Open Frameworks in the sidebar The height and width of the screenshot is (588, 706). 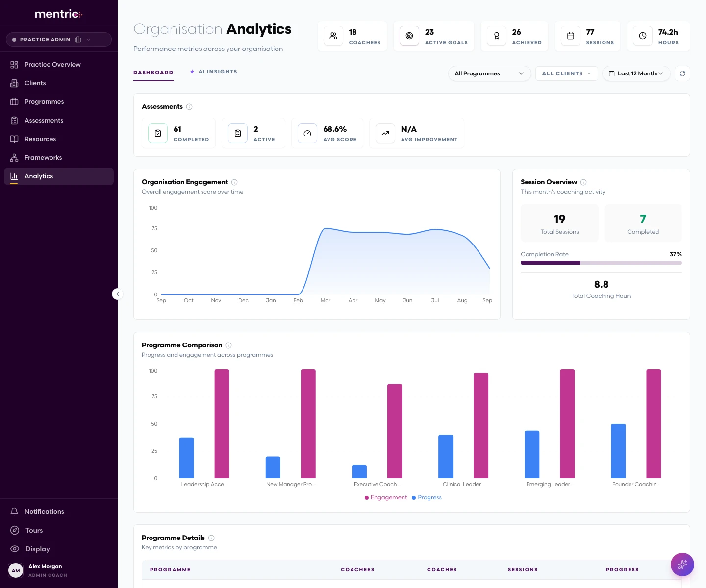[59, 158]
